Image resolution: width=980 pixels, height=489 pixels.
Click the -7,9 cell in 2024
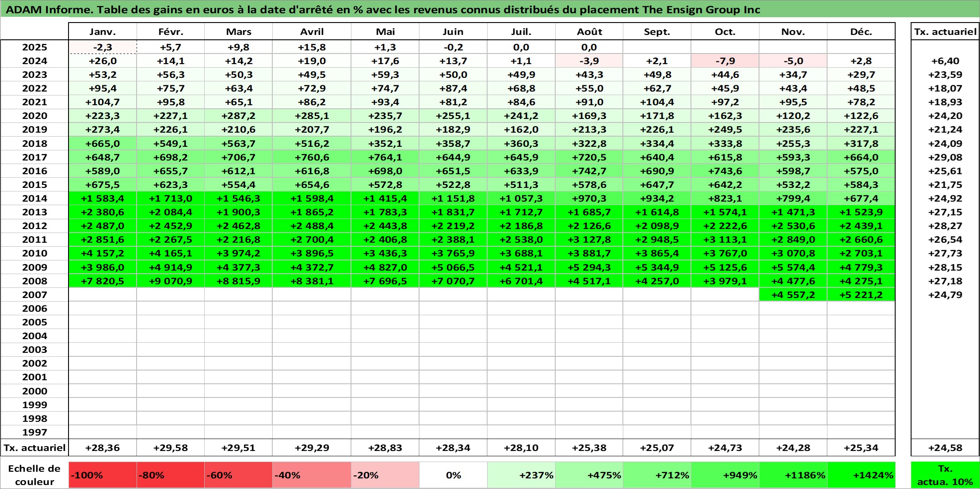725,61
